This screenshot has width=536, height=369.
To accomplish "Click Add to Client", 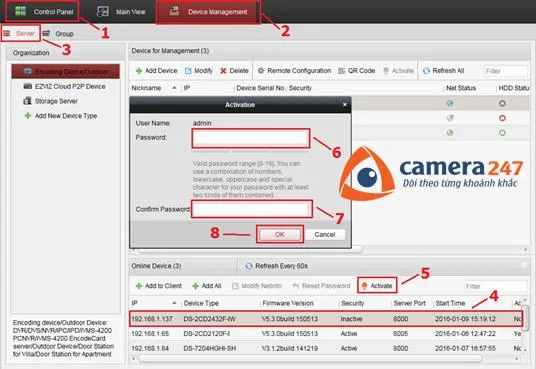I will (159, 286).
